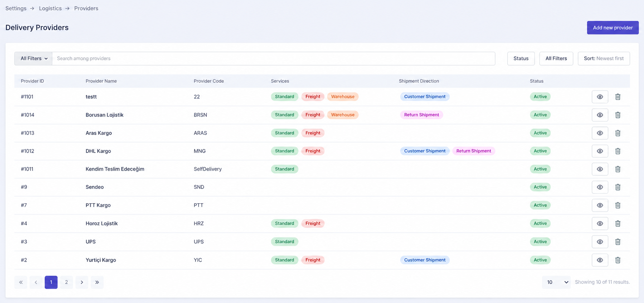The width and height of the screenshot is (644, 303).
Task: Go to the next page
Action: click(82, 282)
